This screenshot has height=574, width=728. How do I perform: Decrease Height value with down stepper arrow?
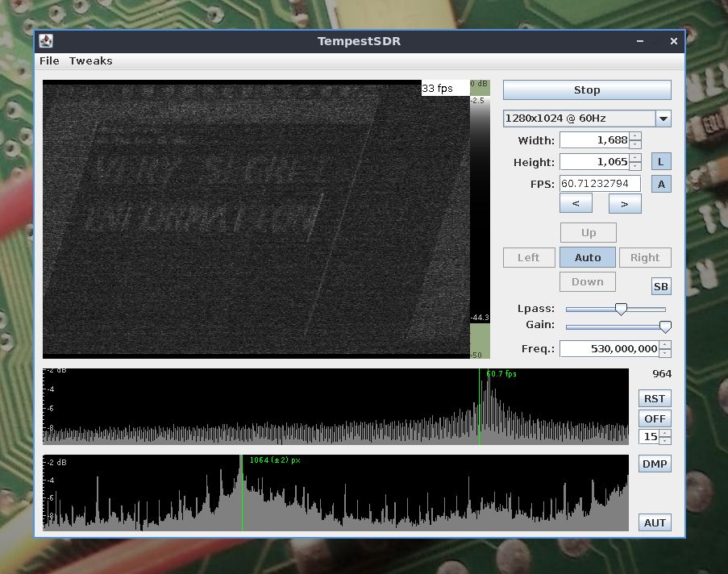pyautogui.click(x=634, y=166)
